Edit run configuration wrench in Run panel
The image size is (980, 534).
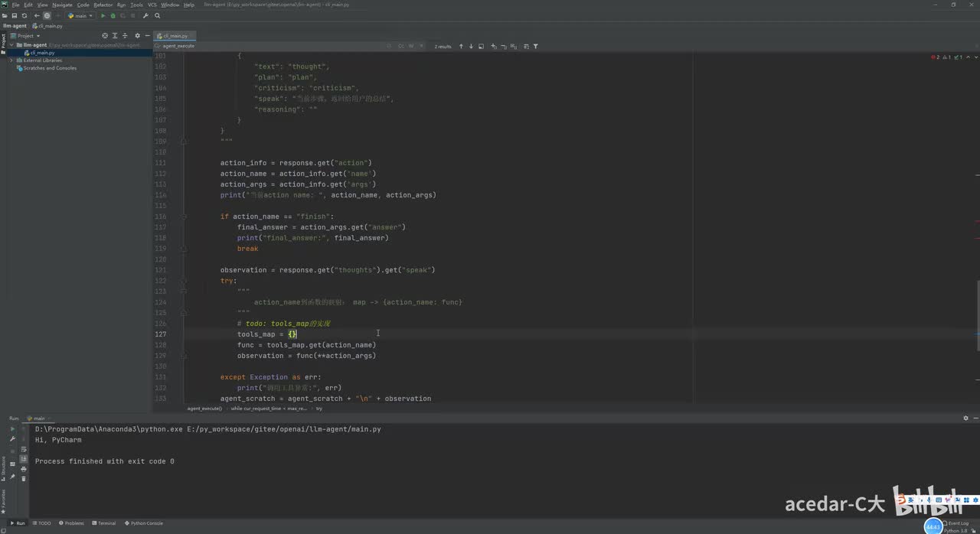12,439
